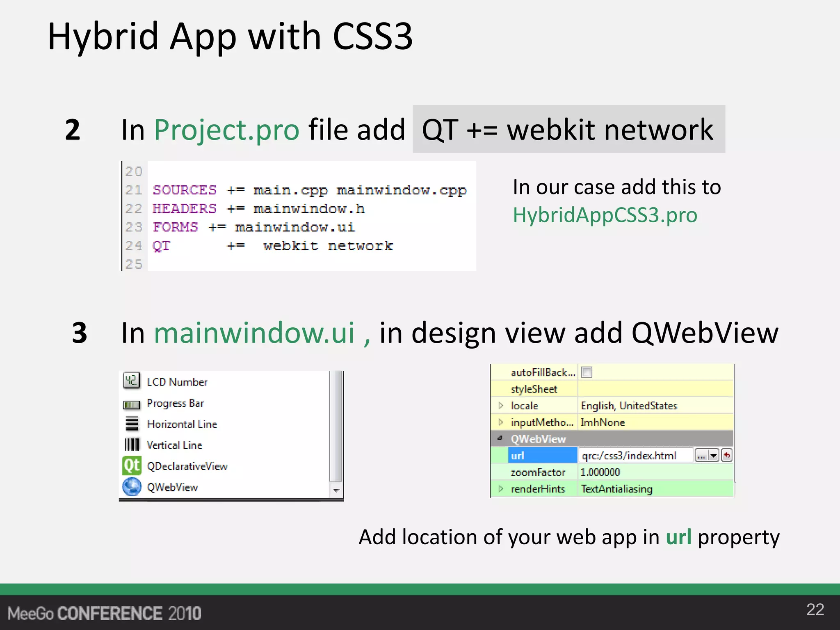Screen dimensions: 840x630
Task: Select the Progress Bar widget icon
Action: (131, 405)
